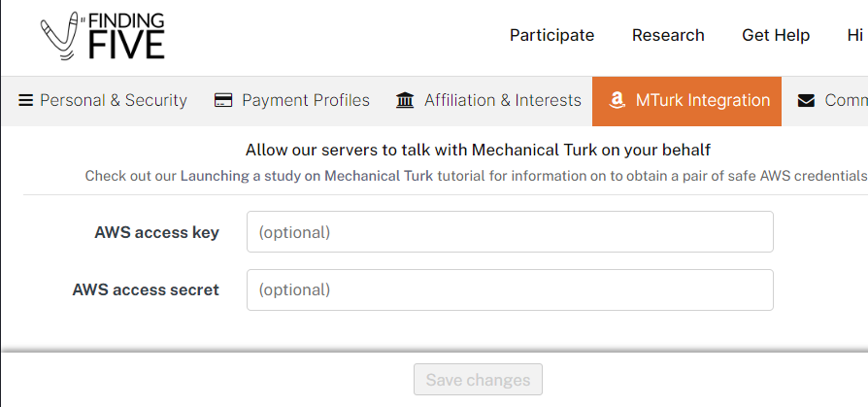This screenshot has height=407, width=868.
Task: Go to the Affiliation & Interests tab
Action: 488,101
